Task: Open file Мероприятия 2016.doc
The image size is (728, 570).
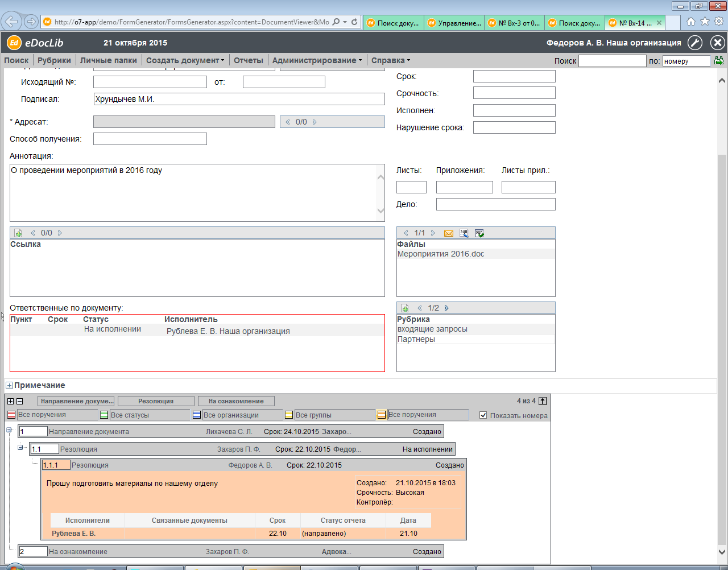Action: pos(441,254)
